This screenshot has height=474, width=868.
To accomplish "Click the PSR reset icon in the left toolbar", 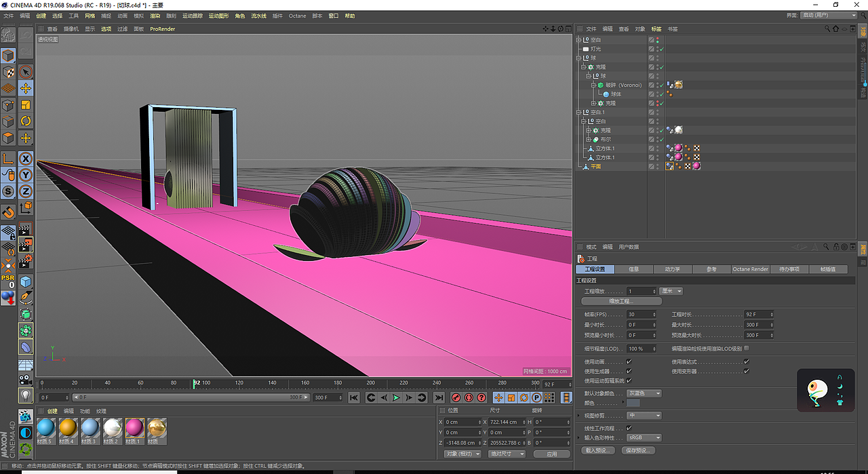I will tap(8, 279).
